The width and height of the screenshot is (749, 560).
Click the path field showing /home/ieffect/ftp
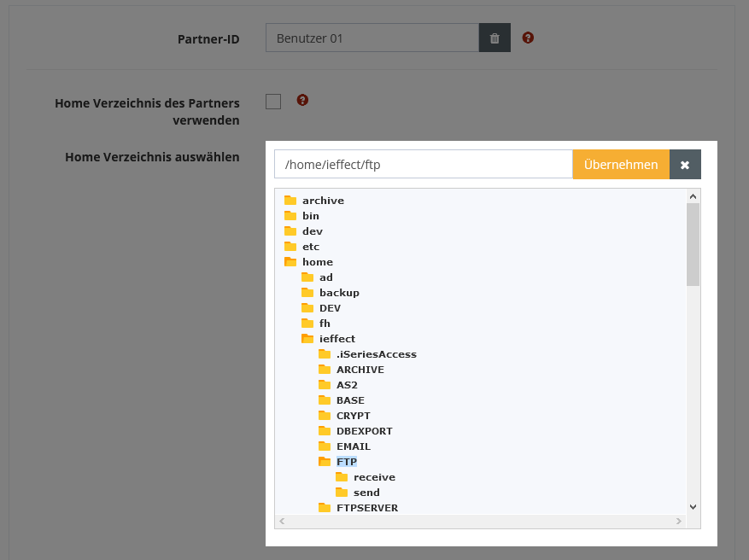coord(423,165)
